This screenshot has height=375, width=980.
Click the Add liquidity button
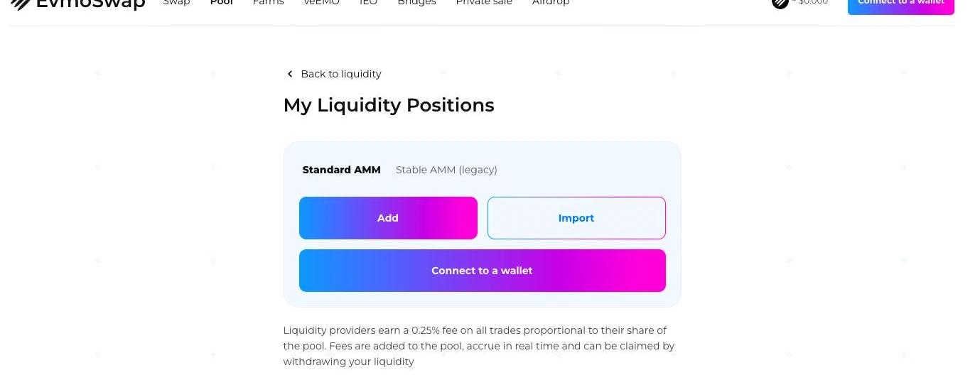[388, 218]
